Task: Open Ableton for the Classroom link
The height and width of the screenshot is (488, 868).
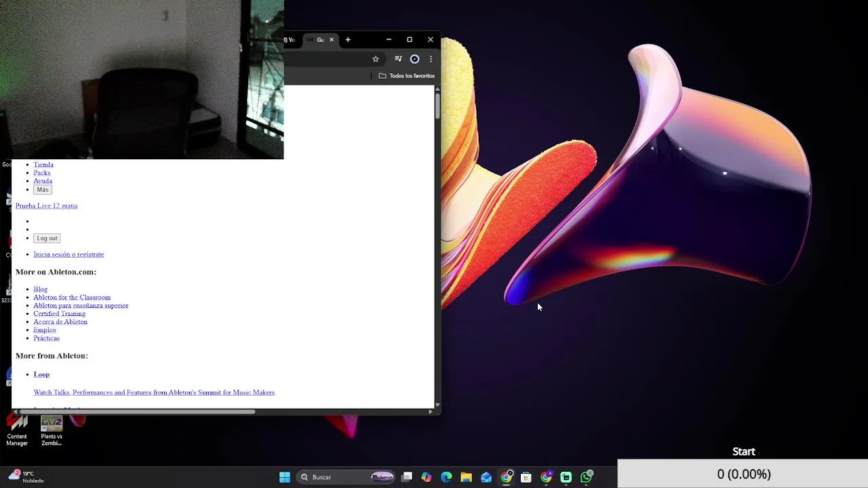Action: point(72,298)
